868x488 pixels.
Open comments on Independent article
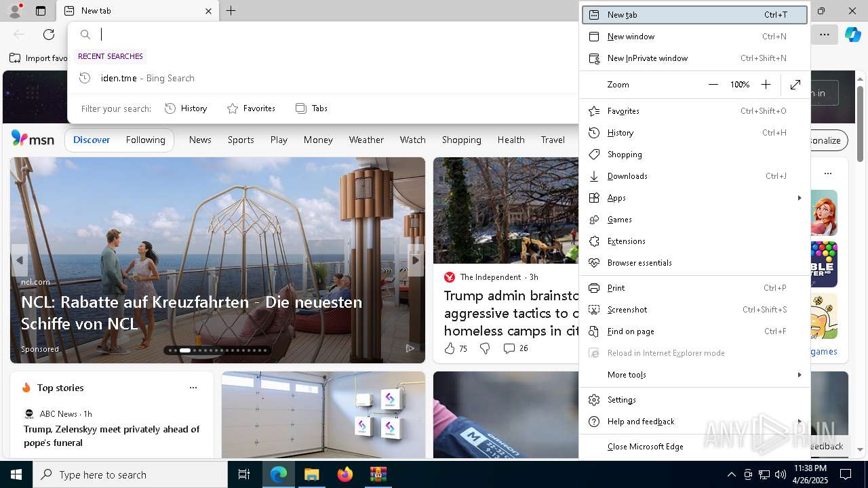point(515,348)
